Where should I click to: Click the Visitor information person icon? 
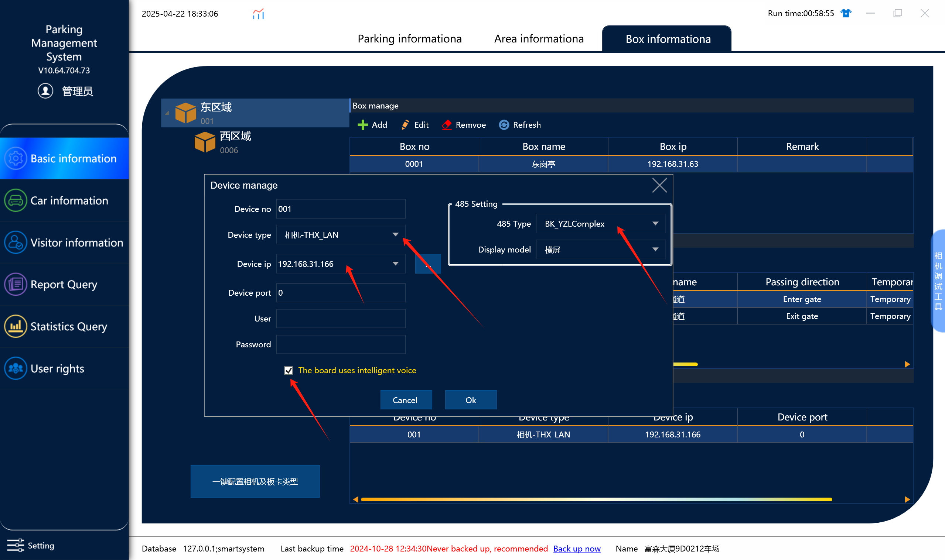pyautogui.click(x=16, y=242)
